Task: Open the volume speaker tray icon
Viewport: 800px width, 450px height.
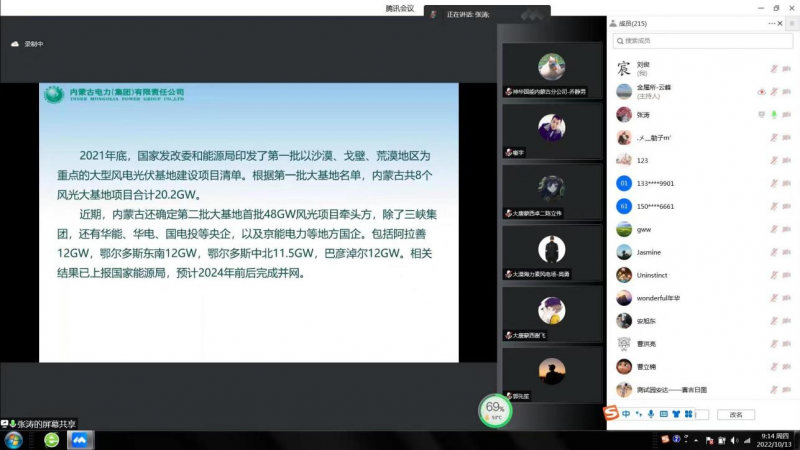Action: pos(734,440)
